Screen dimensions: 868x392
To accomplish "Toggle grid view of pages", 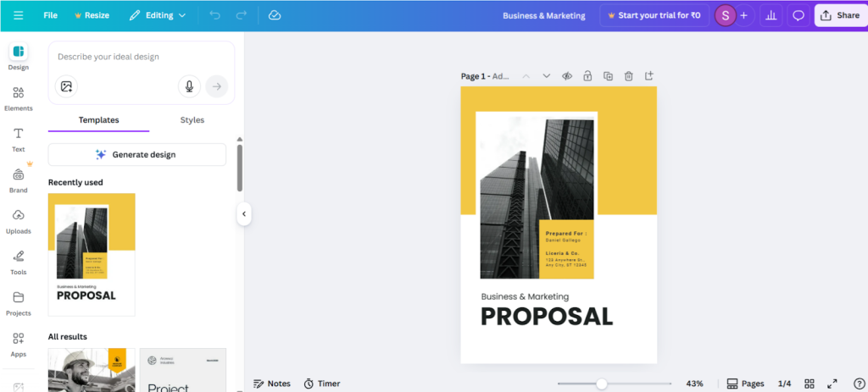I will (810, 384).
